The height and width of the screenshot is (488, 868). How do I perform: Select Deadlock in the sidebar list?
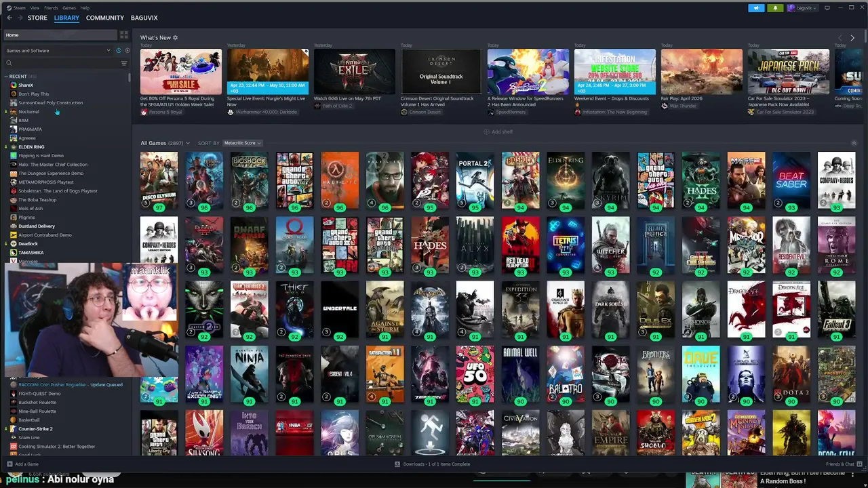[x=28, y=244]
